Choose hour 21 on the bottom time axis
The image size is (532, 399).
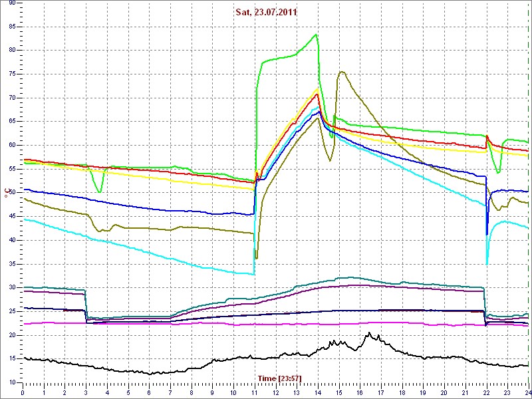tap(465, 392)
